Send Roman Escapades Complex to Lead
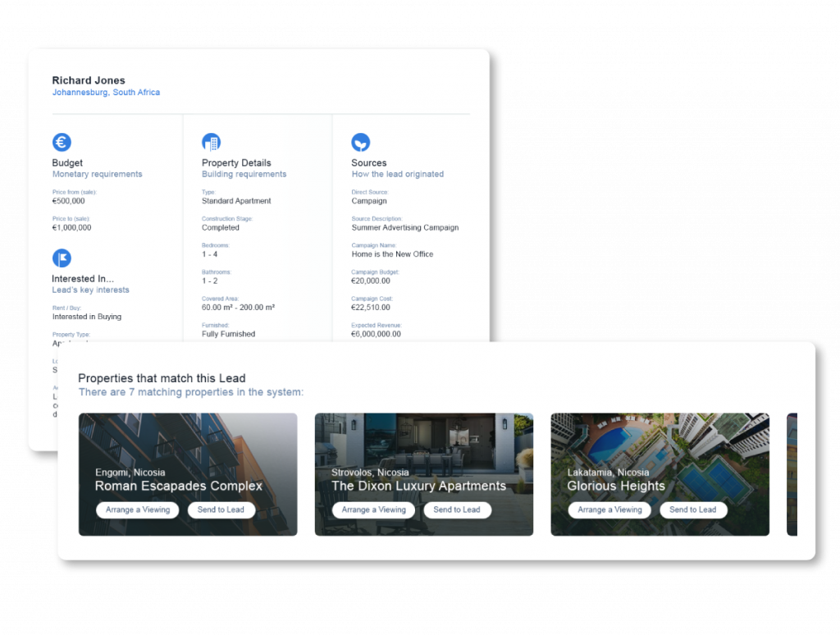Image resolution: width=840 pixels, height=635 pixels. [221, 509]
